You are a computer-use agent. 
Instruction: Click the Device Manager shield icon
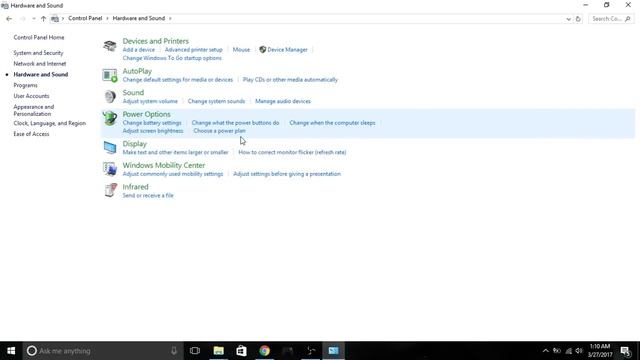pos(262,50)
